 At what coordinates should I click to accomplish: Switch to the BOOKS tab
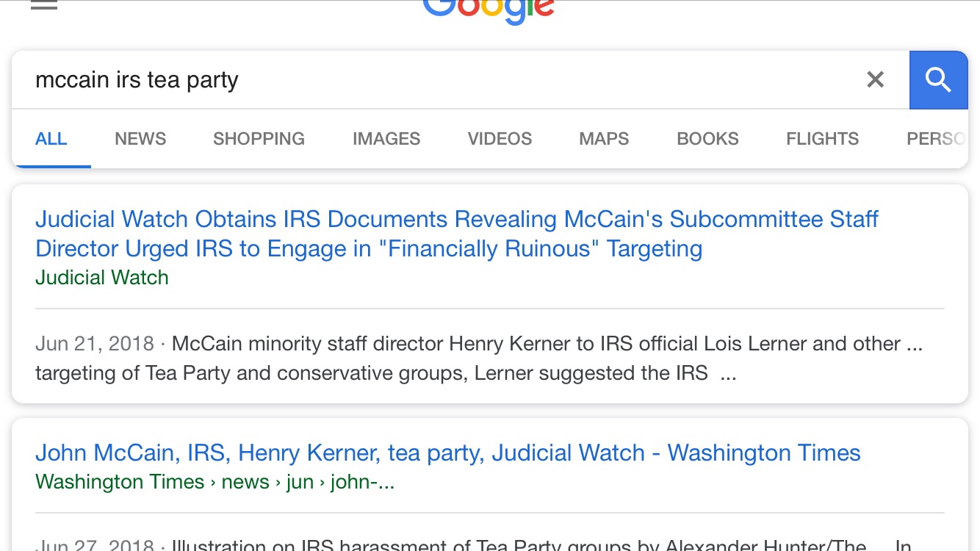pos(707,139)
